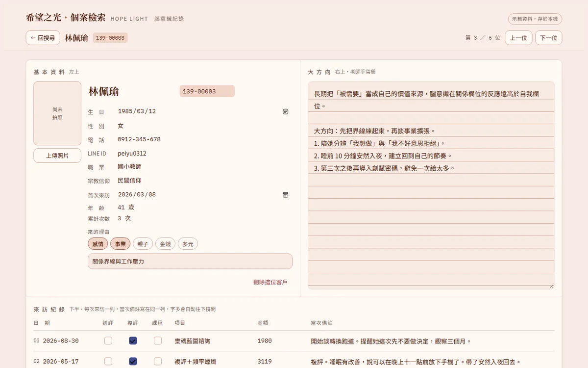Click the visit count 3 次

(x=124, y=218)
